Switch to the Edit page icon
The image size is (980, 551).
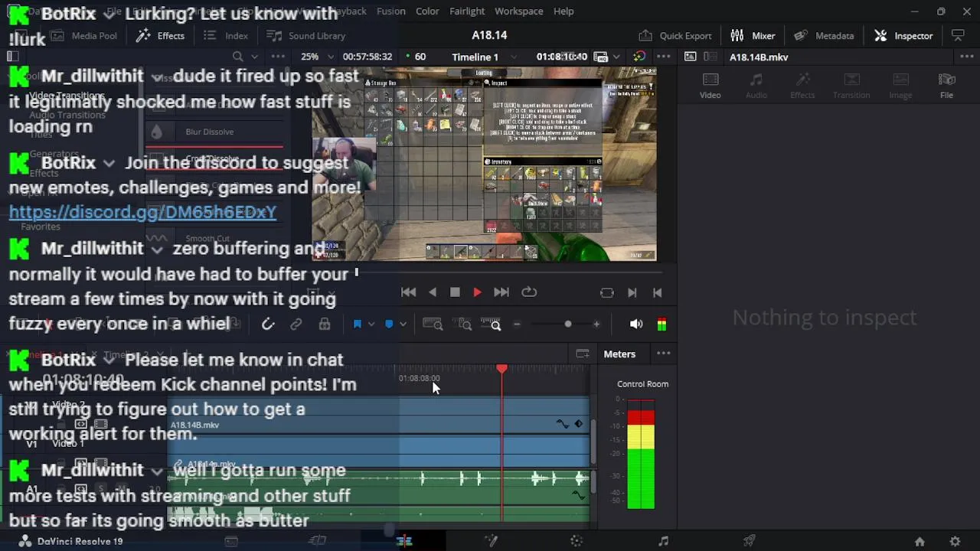(x=404, y=541)
